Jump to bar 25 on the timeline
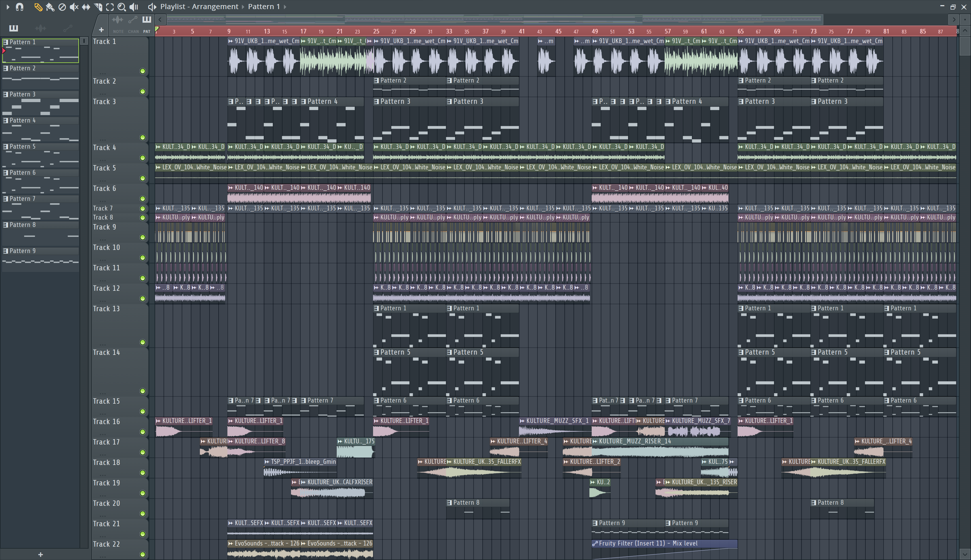Screen dimensions: 971x560 click(376, 31)
